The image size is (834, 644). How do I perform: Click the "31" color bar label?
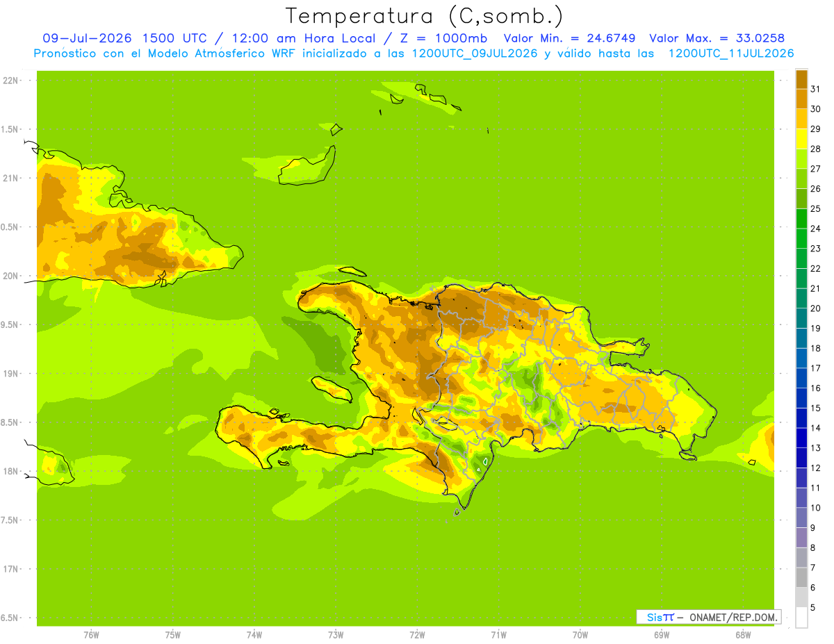pos(815,89)
